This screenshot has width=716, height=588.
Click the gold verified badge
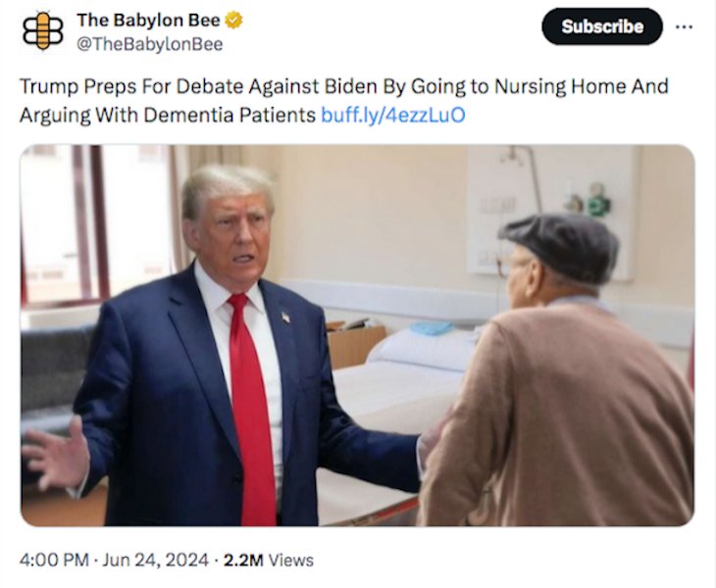(234, 20)
